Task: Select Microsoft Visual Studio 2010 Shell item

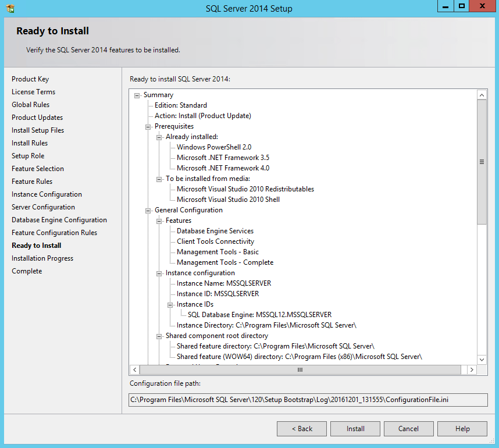Action: click(228, 200)
